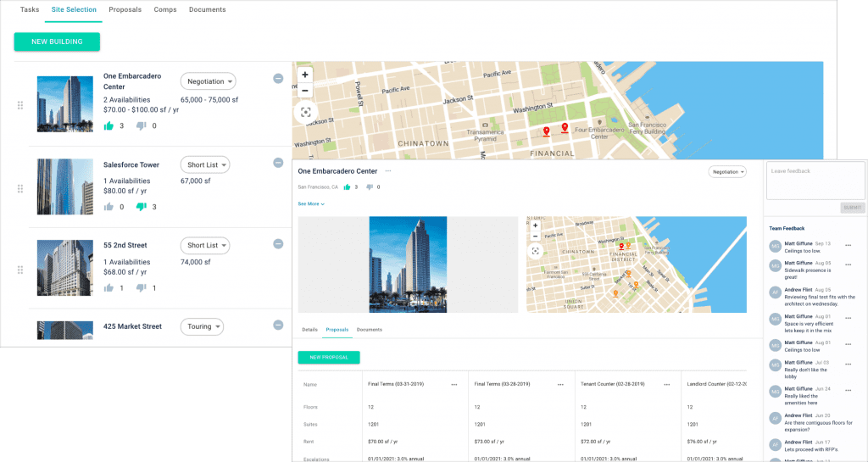Open the Proposals tab in top navigation
868x462 pixels.
click(x=125, y=9)
